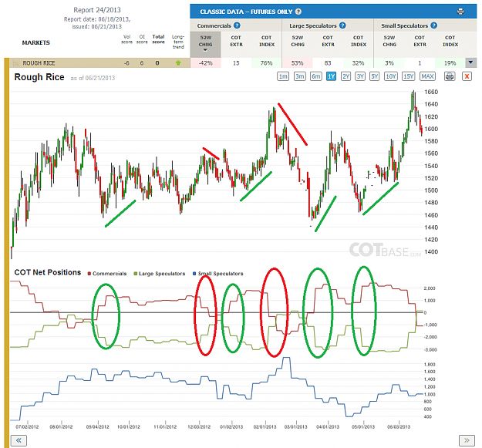Click the ROUGH RICE market row
This screenshot has width=482, height=448.
[x=100, y=63]
